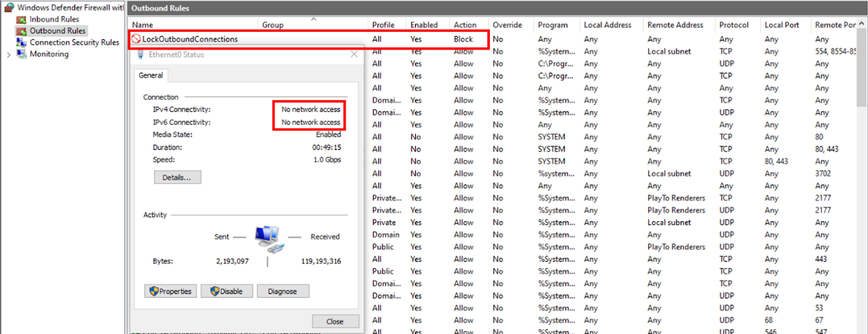
Task: Click the network activity computers icon
Action: point(270,239)
